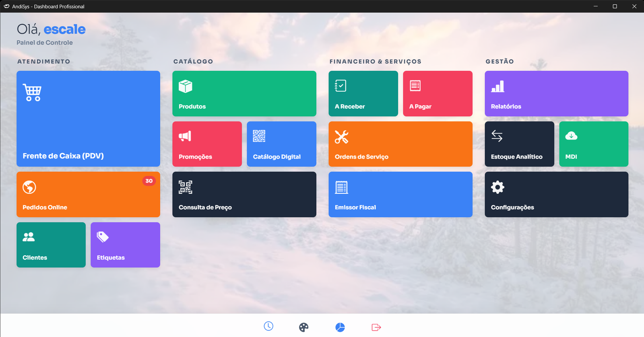The height and width of the screenshot is (337, 644).
Task: Open the Relatórios tile
Action: coord(556,94)
